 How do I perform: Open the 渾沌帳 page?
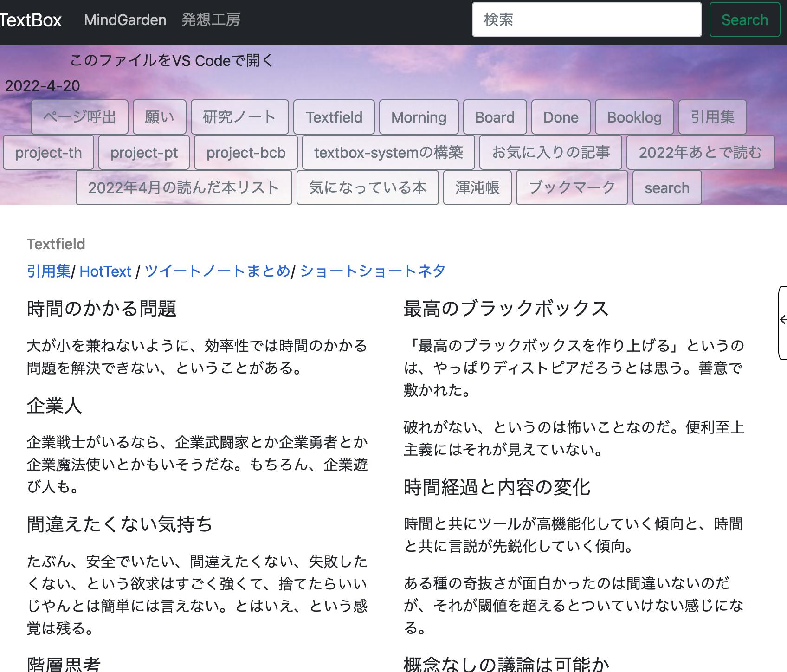(477, 187)
